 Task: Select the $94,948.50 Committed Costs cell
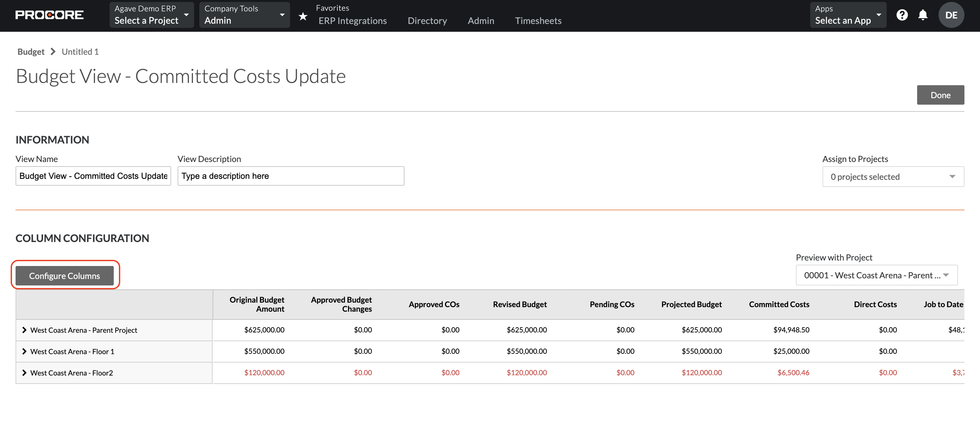791,330
